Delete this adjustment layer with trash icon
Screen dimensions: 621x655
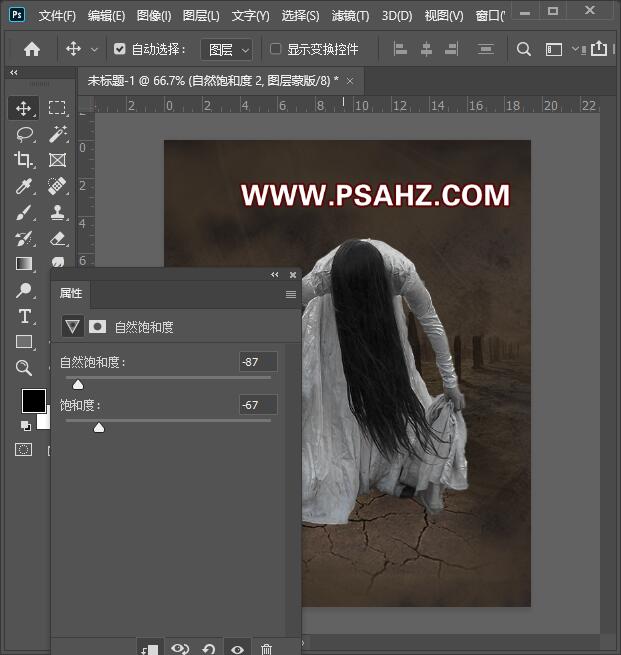point(266,649)
